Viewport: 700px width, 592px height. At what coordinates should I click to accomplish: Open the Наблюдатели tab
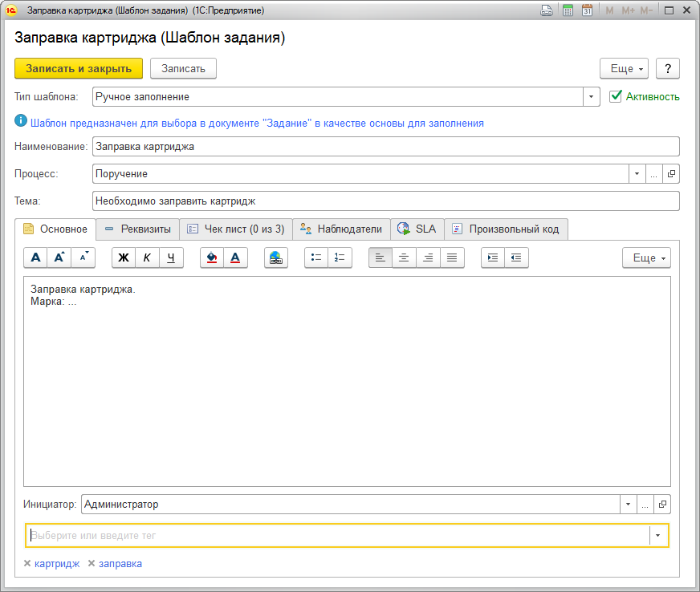point(341,229)
